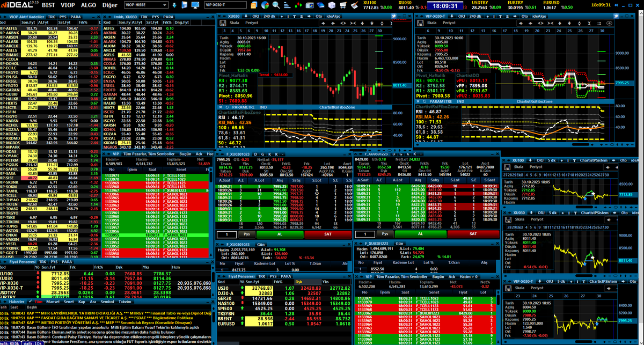Click the floppy save icon in the VIP-X030-T chart
Screen dimensions: 644x345
click(x=420, y=23)
